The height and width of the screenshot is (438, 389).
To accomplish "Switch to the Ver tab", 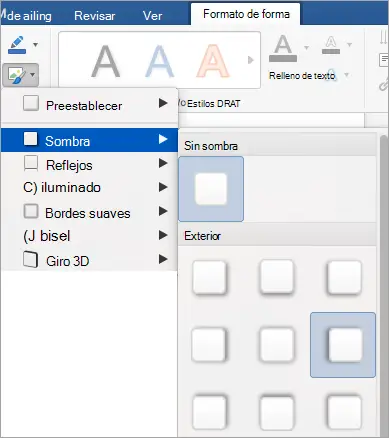I will [x=152, y=16].
